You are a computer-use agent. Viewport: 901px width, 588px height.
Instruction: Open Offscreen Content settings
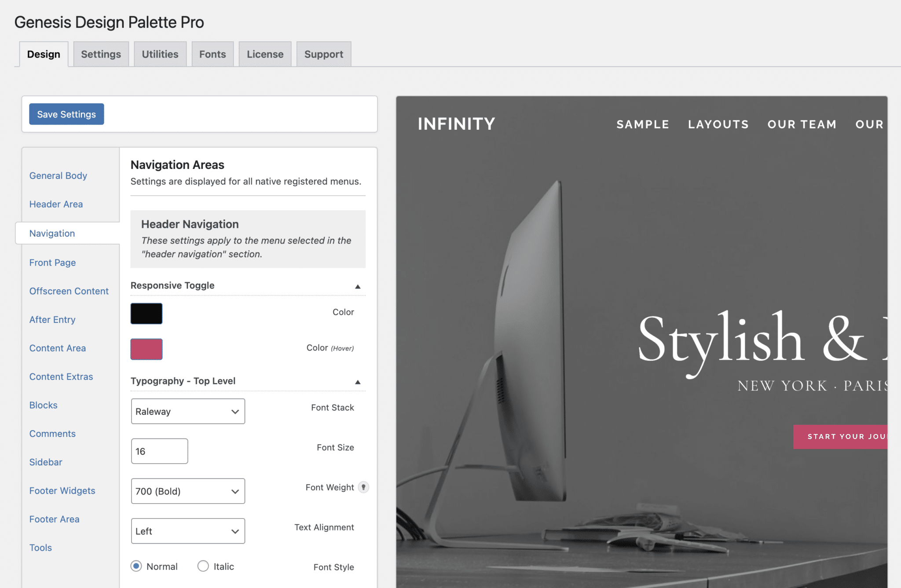pyautogui.click(x=69, y=291)
